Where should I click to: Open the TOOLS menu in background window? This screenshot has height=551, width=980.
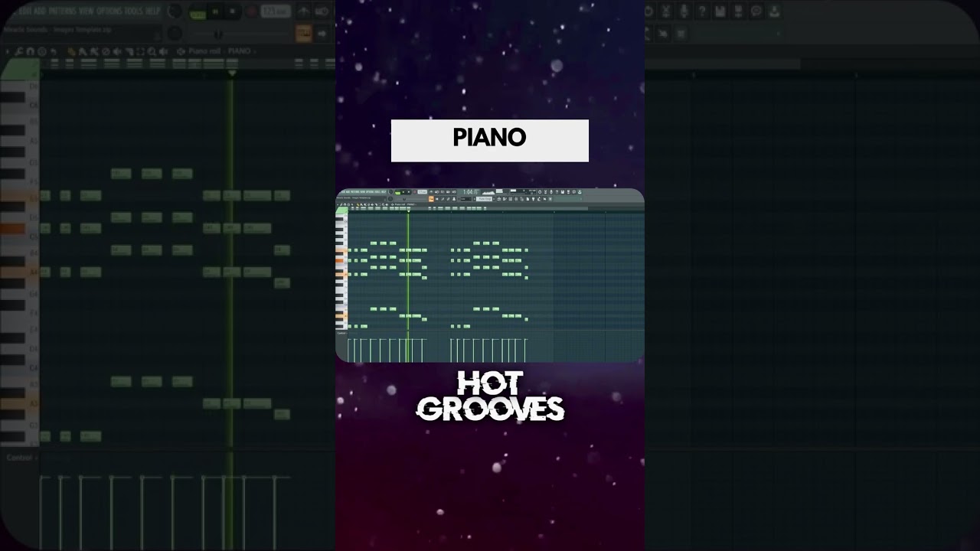click(134, 11)
